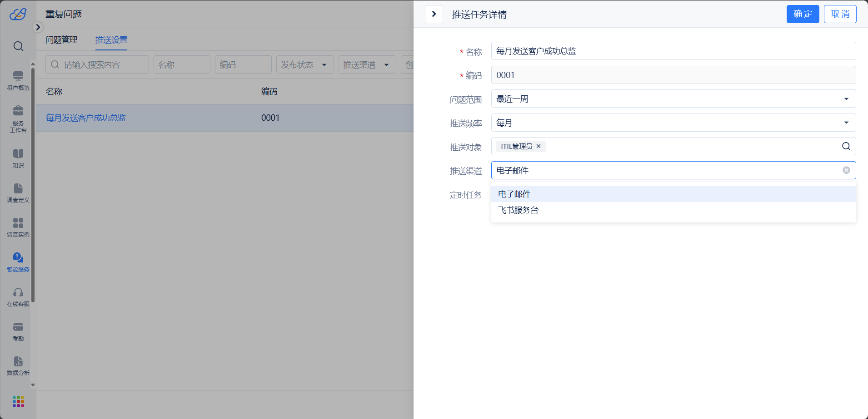Collapse the 推送任务详情 panel with arrow
Image resolution: width=868 pixels, height=419 pixels.
pos(434,14)
